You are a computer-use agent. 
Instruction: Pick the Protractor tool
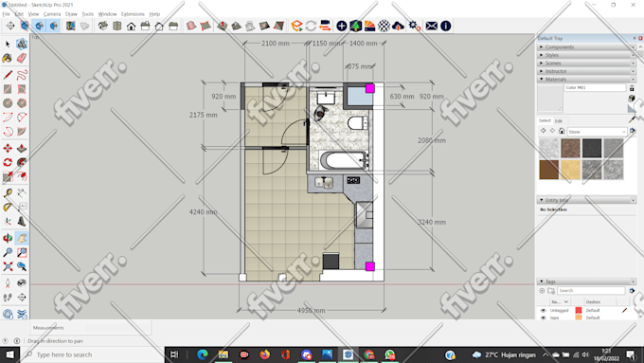click(8, 207)
